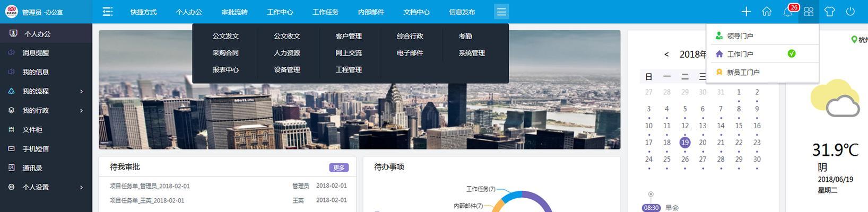Choose 考勤 in dropdown panel
Image resolution: width=868 pixels, height=212 pixels.
coord(465,36)
